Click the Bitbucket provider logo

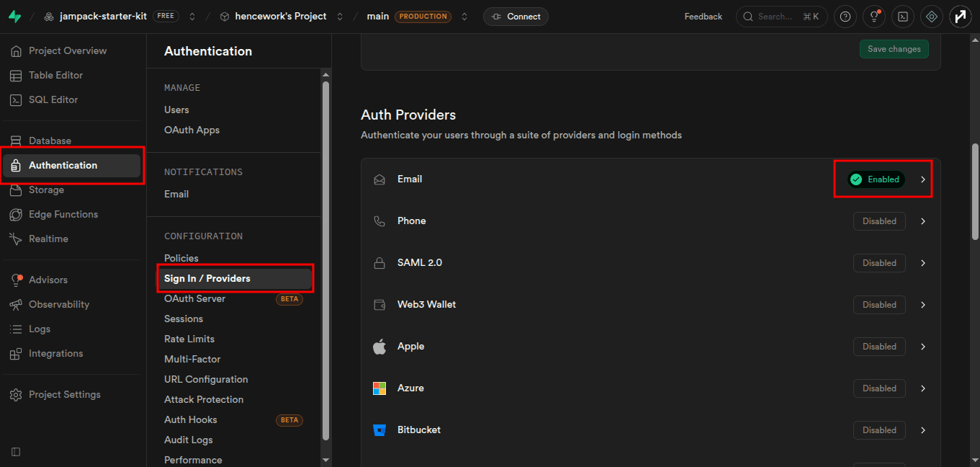[379, 430]
